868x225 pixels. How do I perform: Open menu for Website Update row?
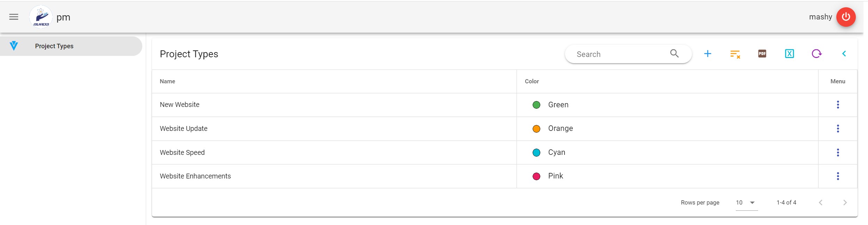click(x=838, y=128)
